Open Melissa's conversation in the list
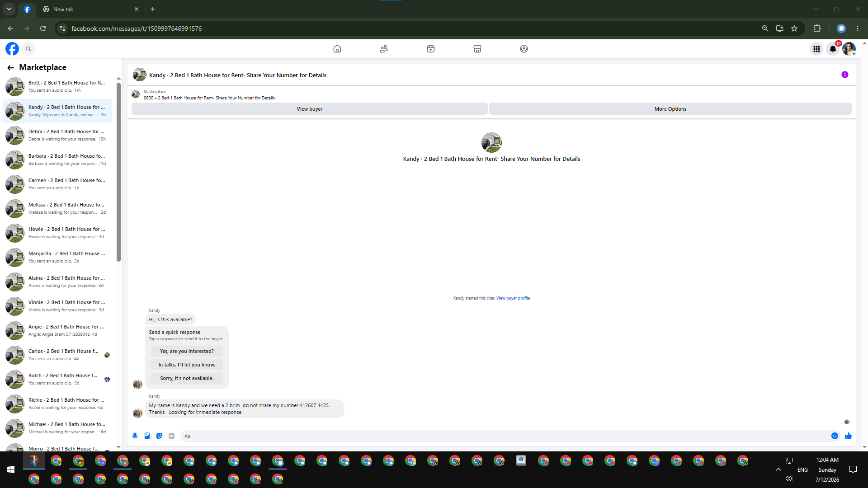868x488 pixels. (58, 209)
